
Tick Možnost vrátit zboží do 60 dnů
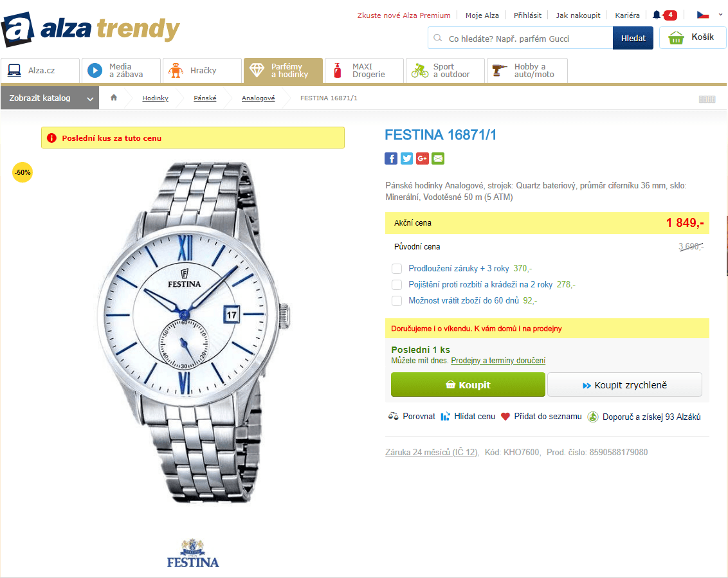click(x=397, y=301)
